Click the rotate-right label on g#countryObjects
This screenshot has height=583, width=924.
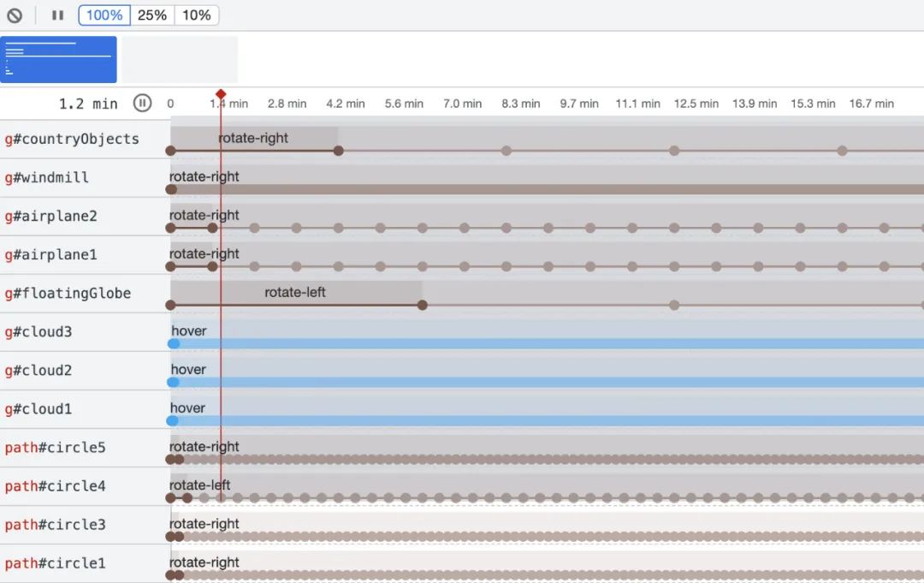click(253, 138)
